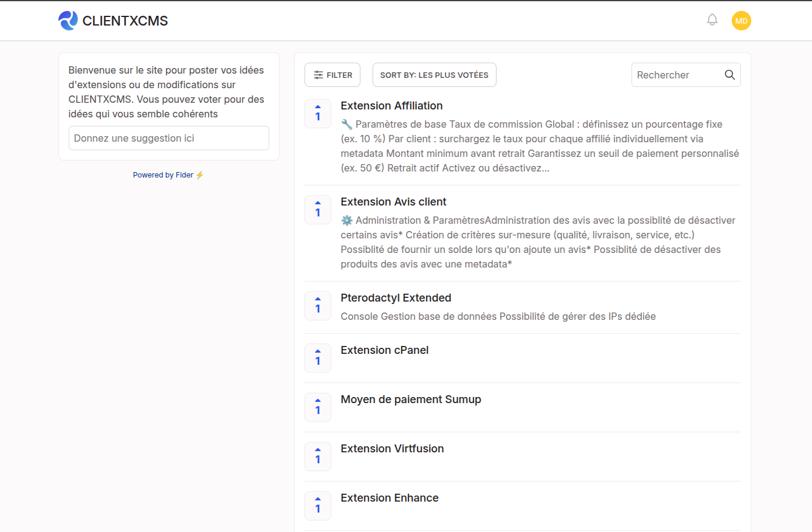Open the Pterodactyl Extended post
The width and height of the screenshot is (812, 532).
pos(396,298)
